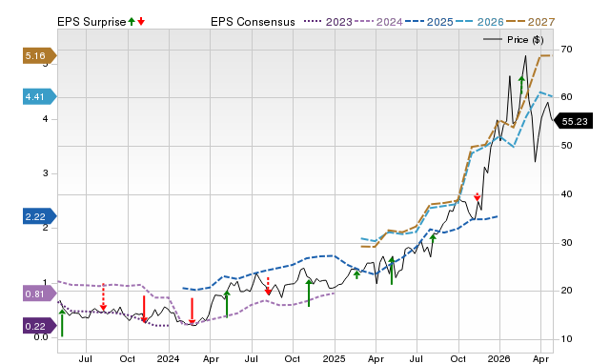Select the 2023 consensus legend entry
This screenshot has width=610, height=364.
pos(328,22)
